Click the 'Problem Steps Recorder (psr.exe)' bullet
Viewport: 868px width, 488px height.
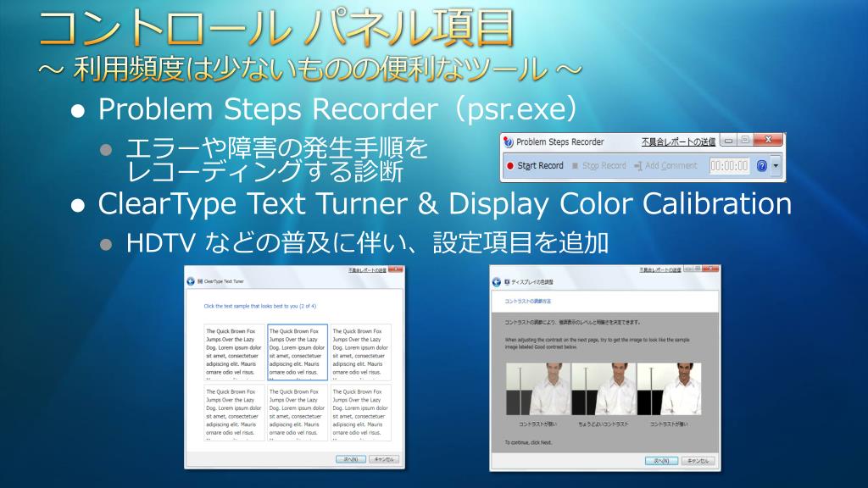(x=337, y=108)
